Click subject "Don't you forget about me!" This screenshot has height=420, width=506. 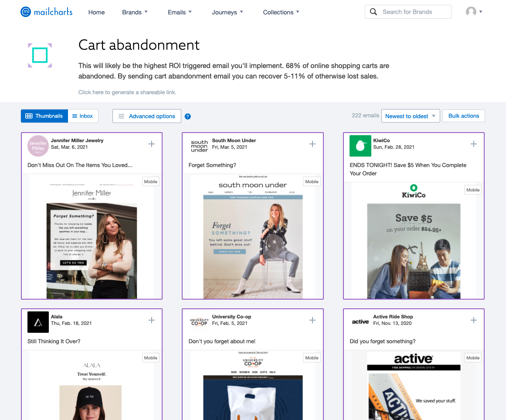click(222, 341)
